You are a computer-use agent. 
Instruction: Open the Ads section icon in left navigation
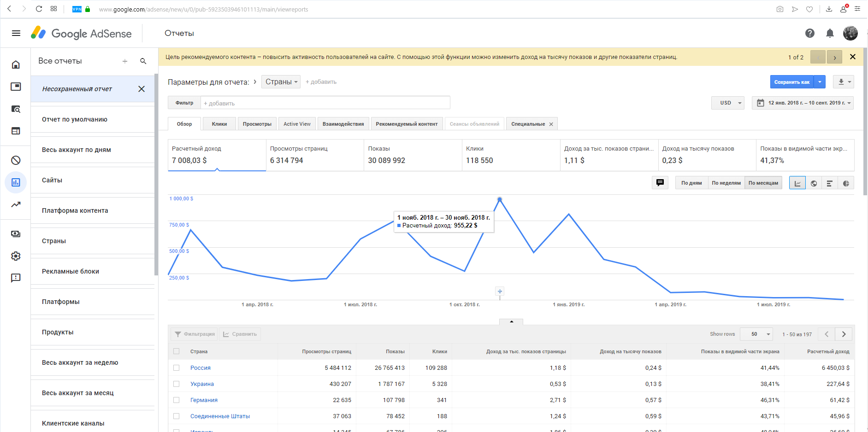(x=16, y=87)
